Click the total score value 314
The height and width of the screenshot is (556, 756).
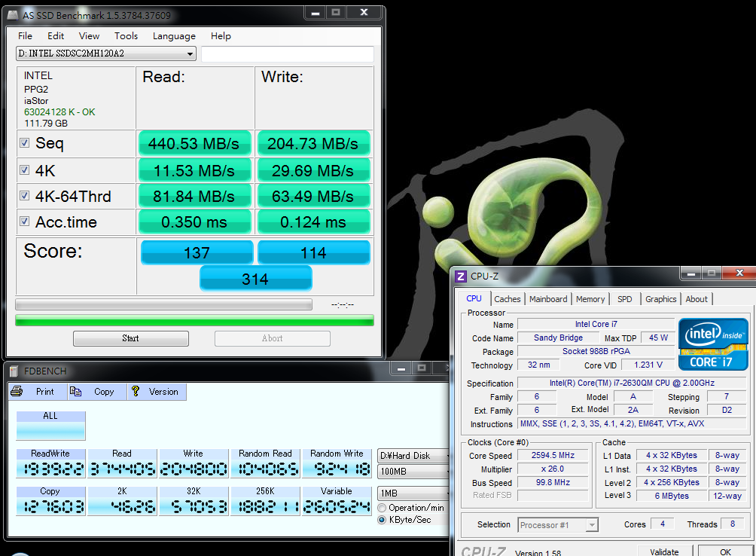pyautogui.click(x=255, y=280)
